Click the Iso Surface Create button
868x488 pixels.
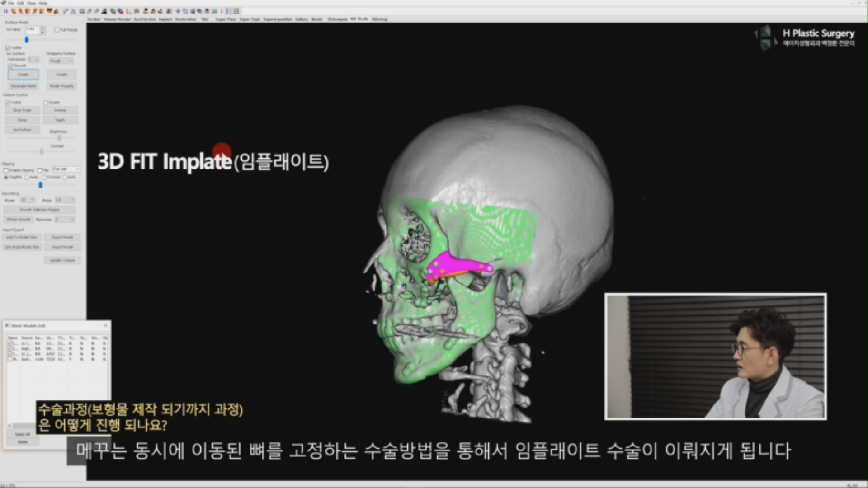23,75
